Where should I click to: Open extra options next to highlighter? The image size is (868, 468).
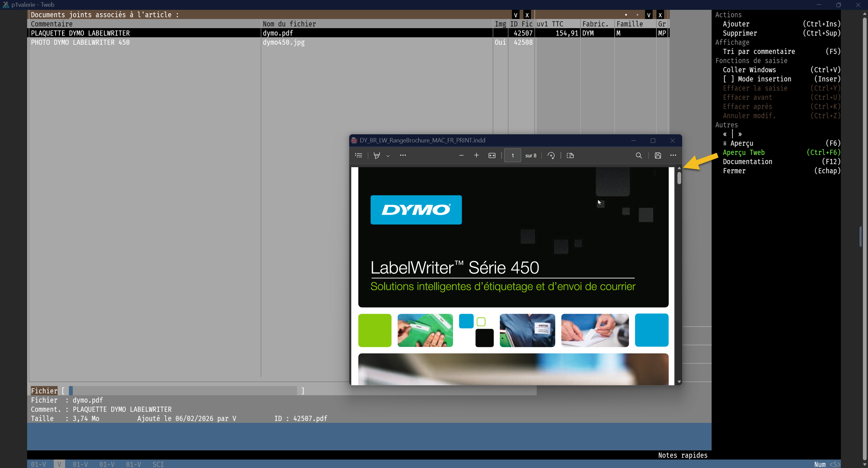click(403, 155)
